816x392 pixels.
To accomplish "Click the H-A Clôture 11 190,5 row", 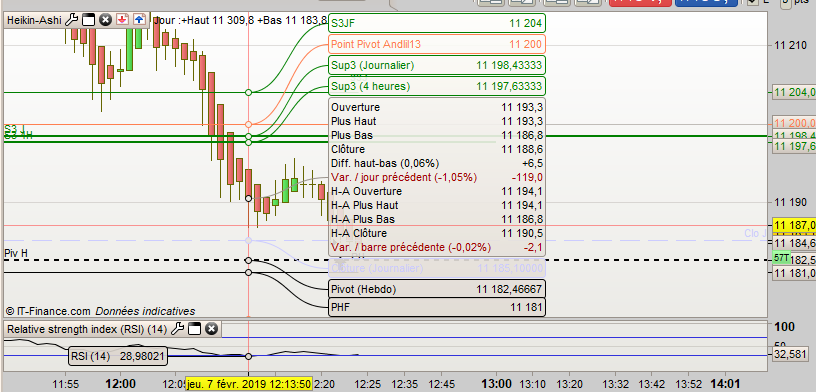I will coord(437,233).
